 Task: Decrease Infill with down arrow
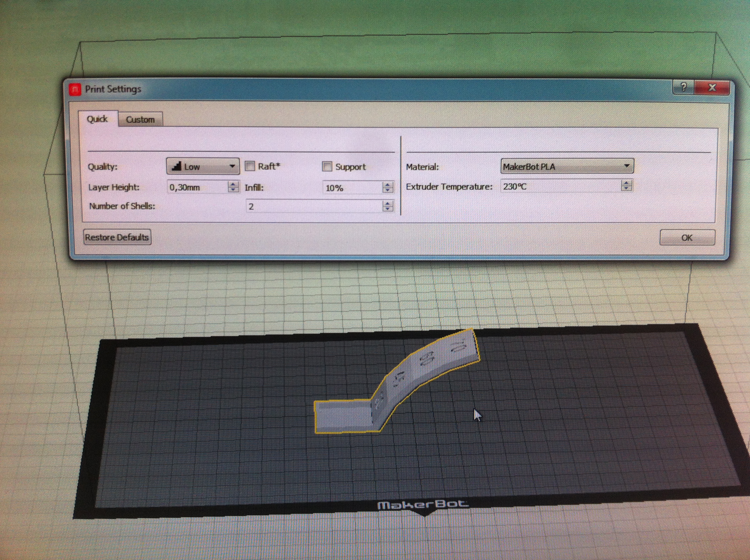click(x=388, y=191)
